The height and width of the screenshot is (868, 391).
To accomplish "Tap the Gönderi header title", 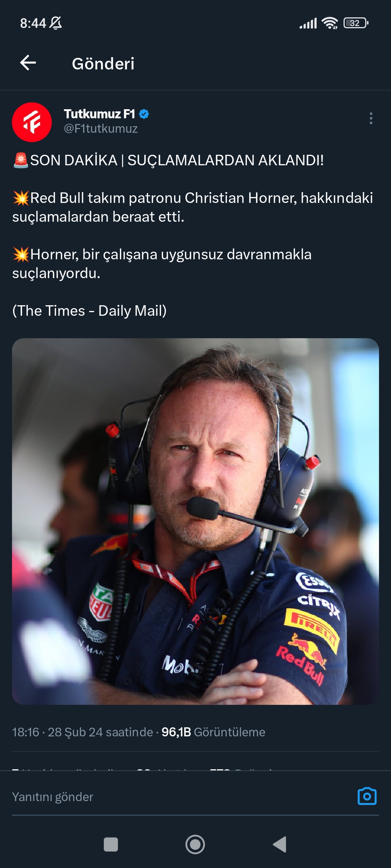I will 103,64.
